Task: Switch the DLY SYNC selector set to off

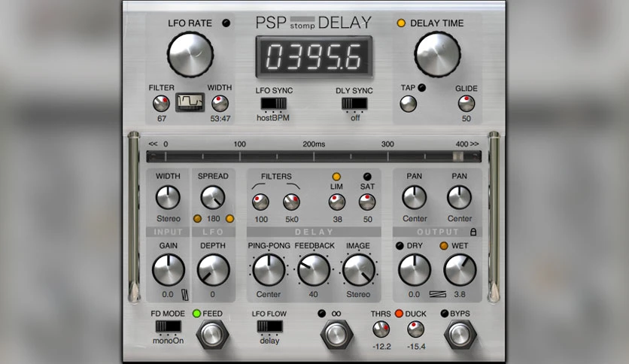Action: pyautogui.click(x=354, y=104)
